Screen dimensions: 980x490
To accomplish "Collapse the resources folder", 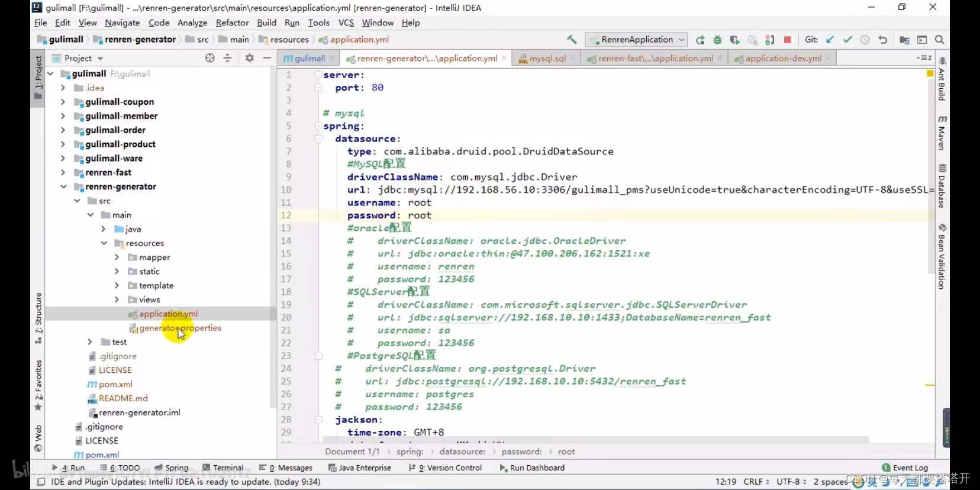I will click(104, 243).
